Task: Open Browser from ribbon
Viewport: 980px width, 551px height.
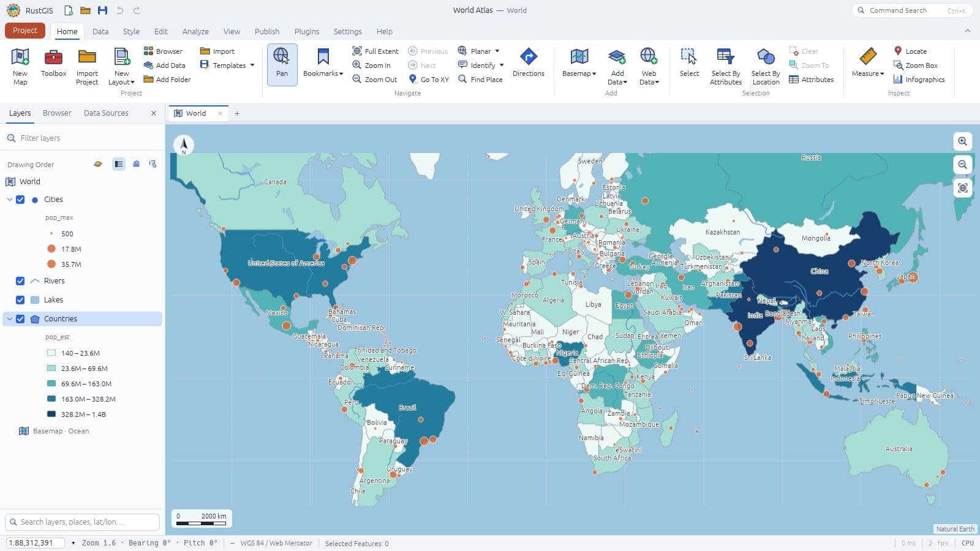Action: [x=163, y=51]
